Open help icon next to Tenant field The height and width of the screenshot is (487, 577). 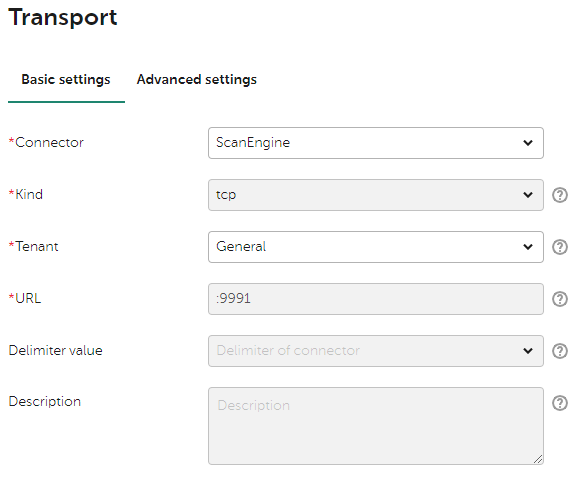pyautogui.click(x=560, y=247)
